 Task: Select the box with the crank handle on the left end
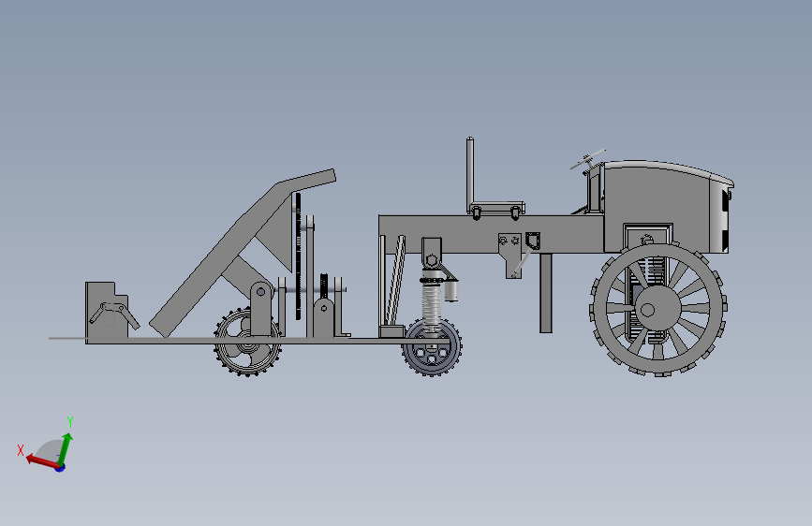tap(107, 310)
